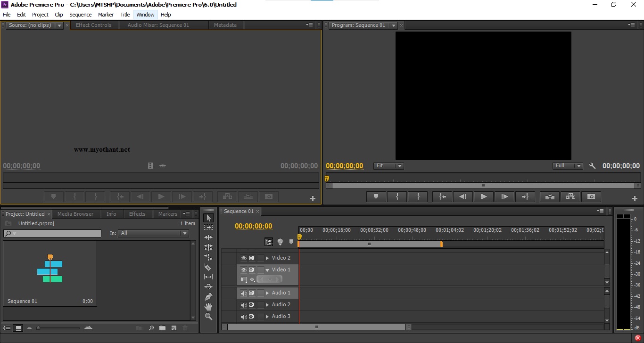Toggle sync lock on Audio 3 track
644x343 pixels.
click(252, 317)
